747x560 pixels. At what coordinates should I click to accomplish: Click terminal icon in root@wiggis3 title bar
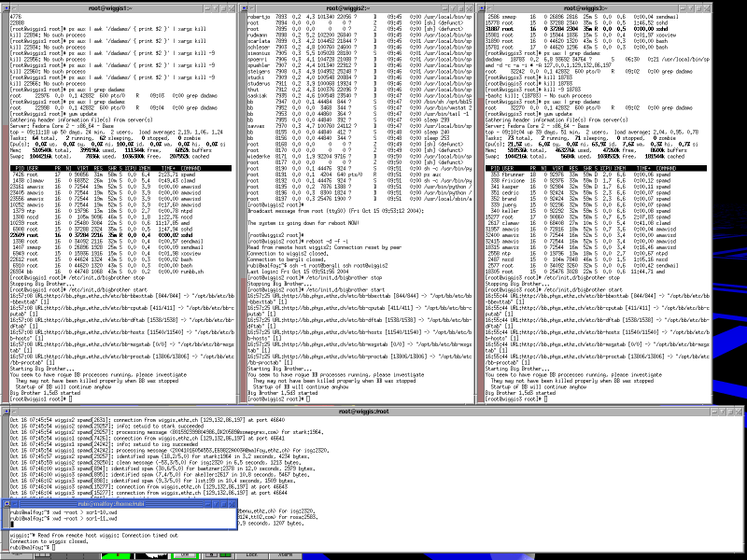point(482,8)
